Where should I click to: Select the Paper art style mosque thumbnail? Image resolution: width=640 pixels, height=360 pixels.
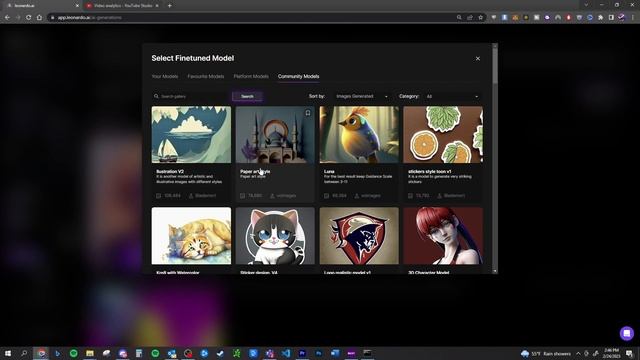point(275,135)
